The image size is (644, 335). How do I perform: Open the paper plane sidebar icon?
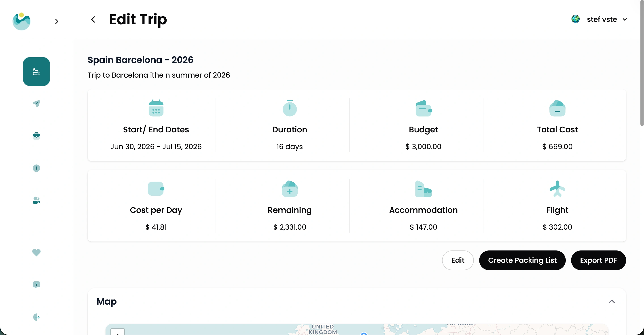[36, 104]
